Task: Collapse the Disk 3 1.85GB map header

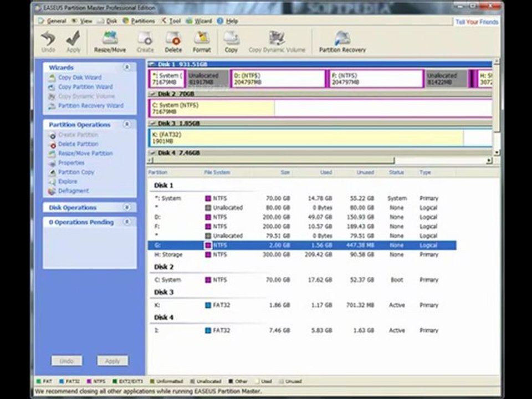Action: pyautogui.click(x=153, y=123)
